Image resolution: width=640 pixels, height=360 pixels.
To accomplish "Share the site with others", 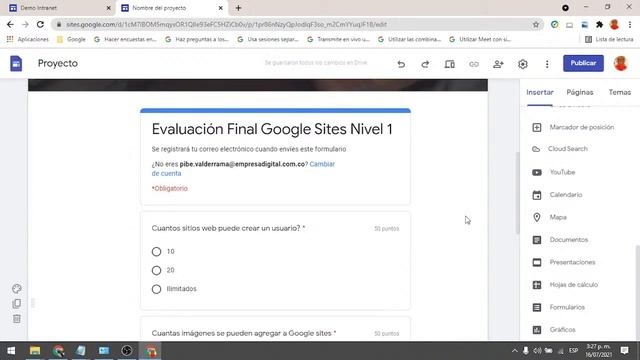I will 498,64.
